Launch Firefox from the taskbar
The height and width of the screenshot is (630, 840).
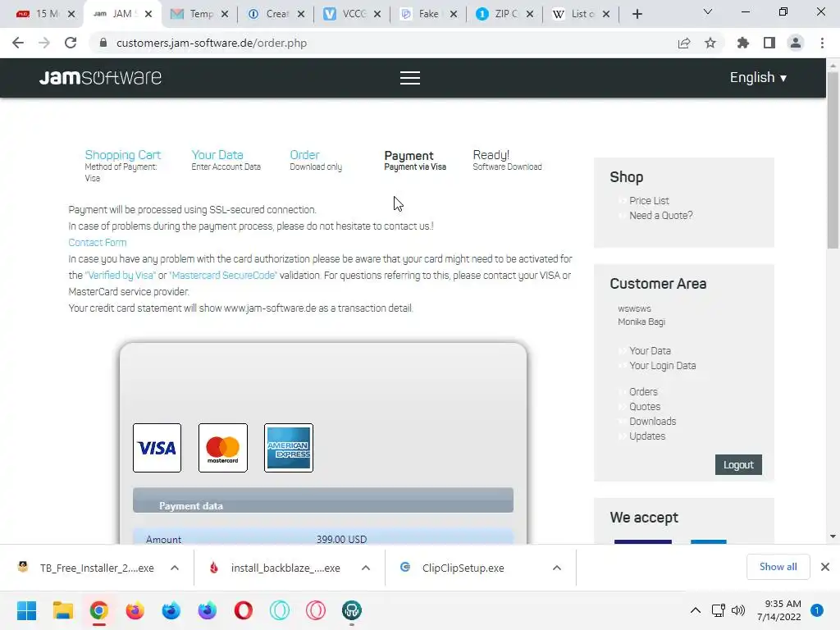click(x=135, y=610)
